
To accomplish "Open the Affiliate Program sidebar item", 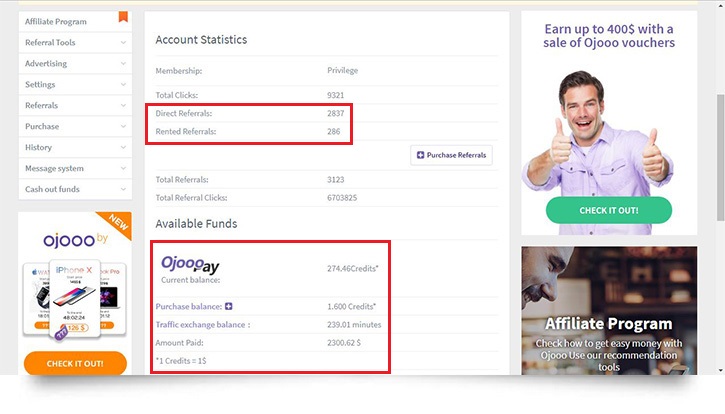I will click(75, 22).
